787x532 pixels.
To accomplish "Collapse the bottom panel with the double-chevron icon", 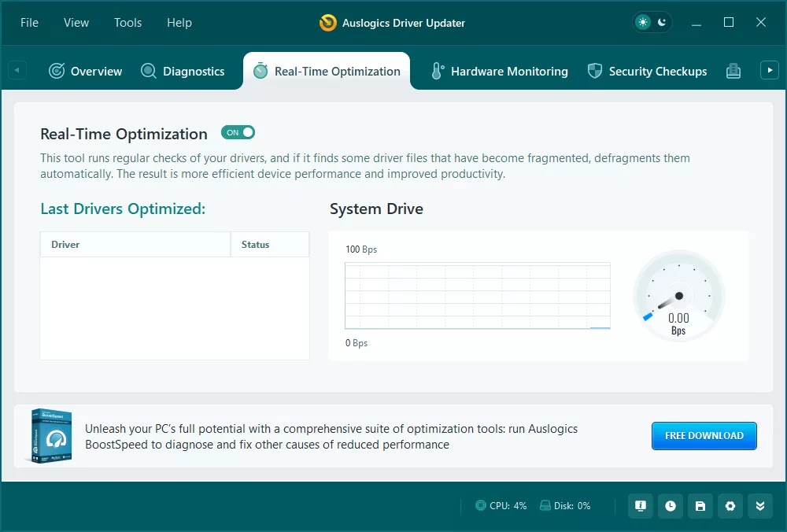I will coord(760,506).
